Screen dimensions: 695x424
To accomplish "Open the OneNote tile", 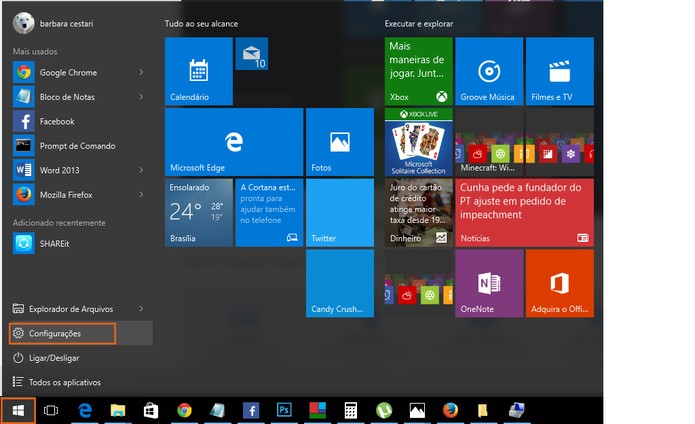I will (489, 283).
